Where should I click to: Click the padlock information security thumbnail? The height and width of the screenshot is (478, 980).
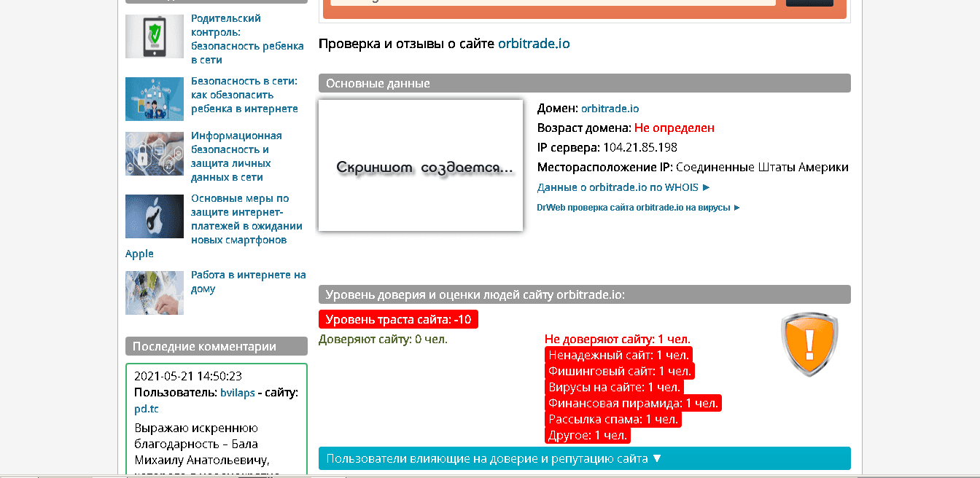154,154
